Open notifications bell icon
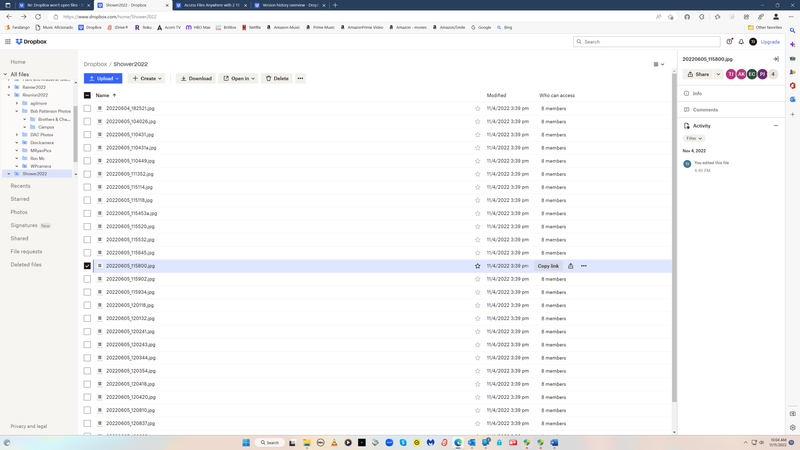The width and height of the screenshot is (800, 450). point(741,42)
